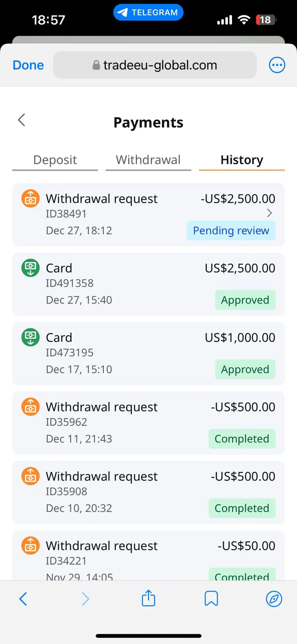Tap the green deposit icon for ID491358
297x644 pixels.
coord(31,268)
